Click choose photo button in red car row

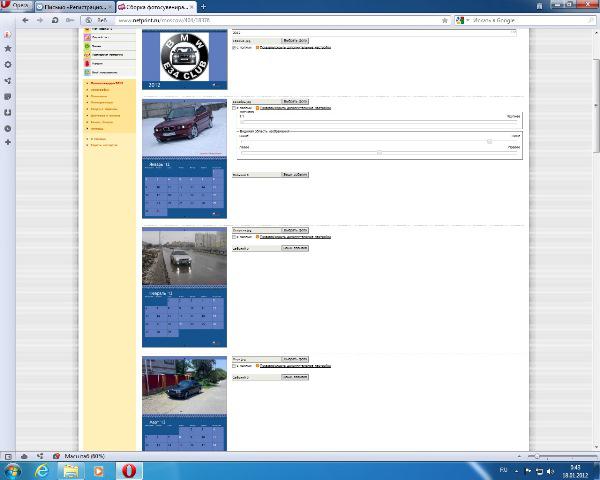[295, 101]
